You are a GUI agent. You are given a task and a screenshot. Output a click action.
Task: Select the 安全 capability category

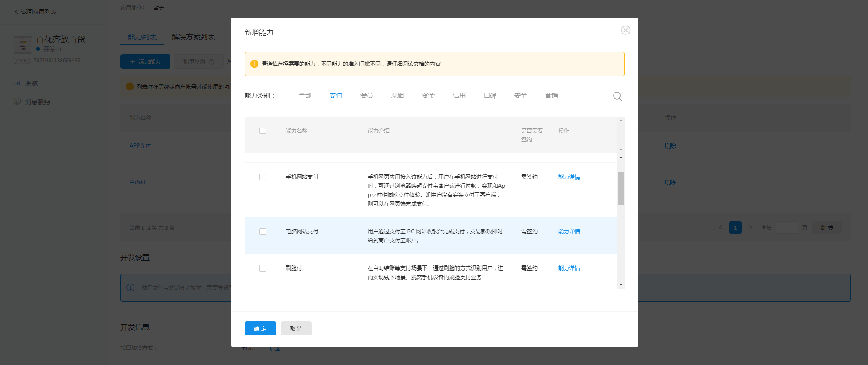tap(520, 96)
